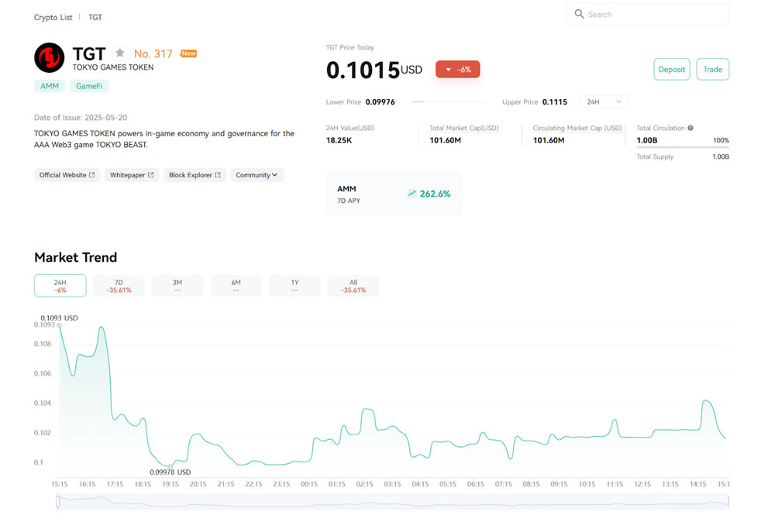The width and height of the screenshot is (775, 532).
Task: Click the Total Supply label
Action: point(655,156)
